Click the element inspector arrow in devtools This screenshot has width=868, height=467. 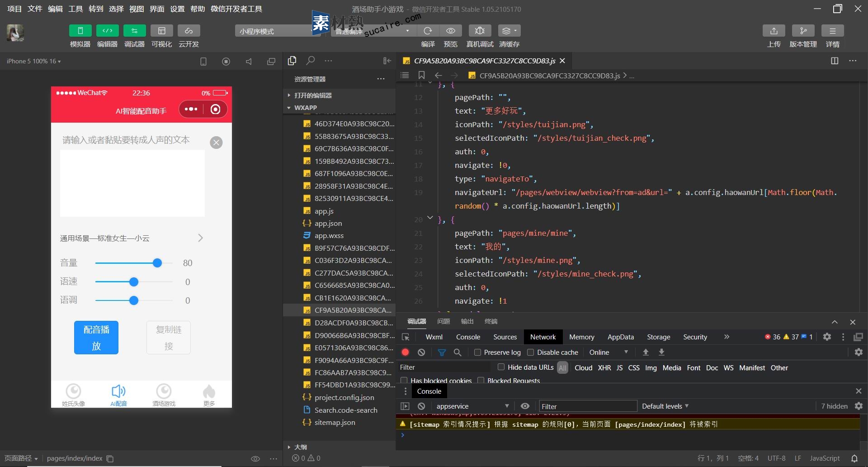[406, 337]
